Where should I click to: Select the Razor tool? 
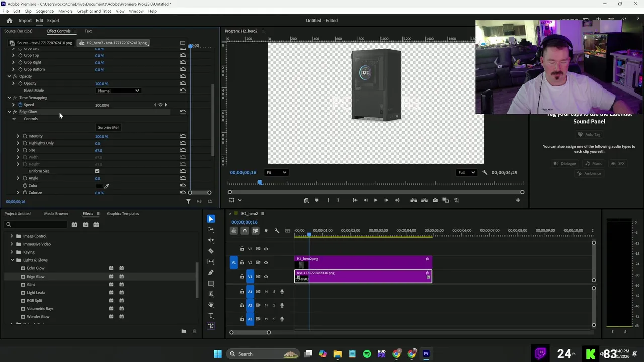(211, 251)
